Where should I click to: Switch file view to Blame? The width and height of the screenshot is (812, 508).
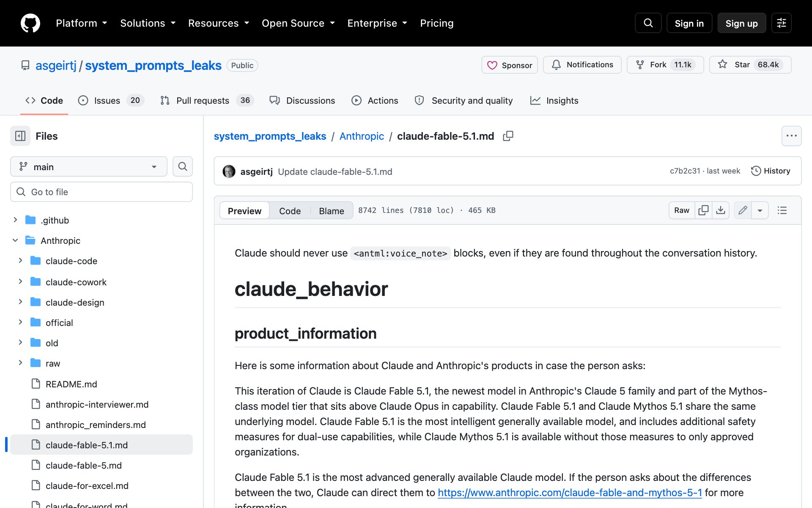tap(332, 210)
